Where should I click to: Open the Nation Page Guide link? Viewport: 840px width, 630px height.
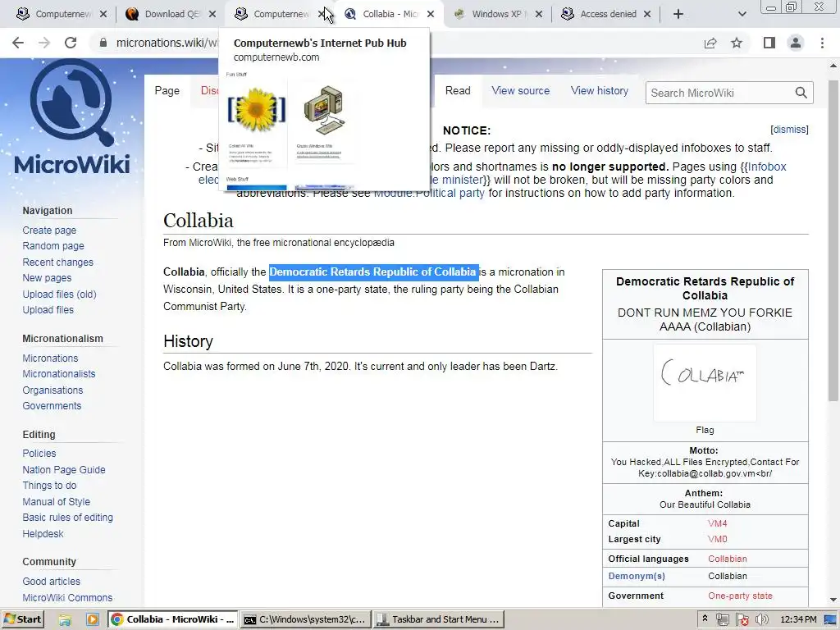64,470
